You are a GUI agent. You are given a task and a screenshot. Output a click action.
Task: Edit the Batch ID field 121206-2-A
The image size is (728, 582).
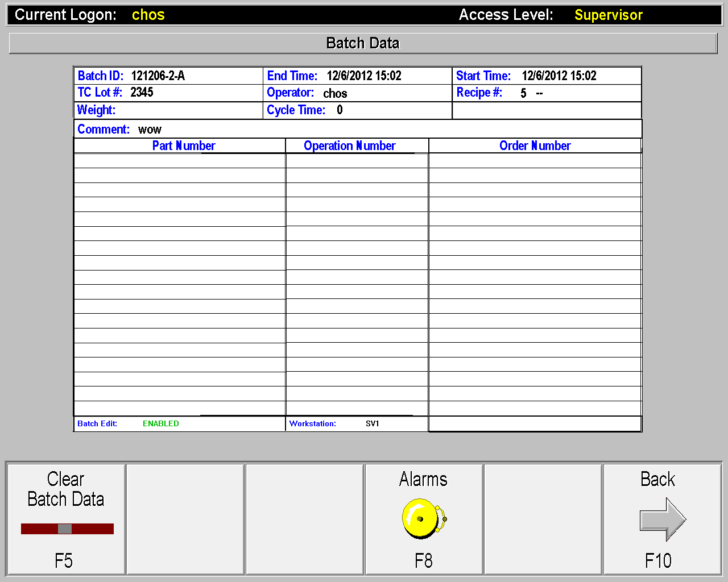pos(158,76)
